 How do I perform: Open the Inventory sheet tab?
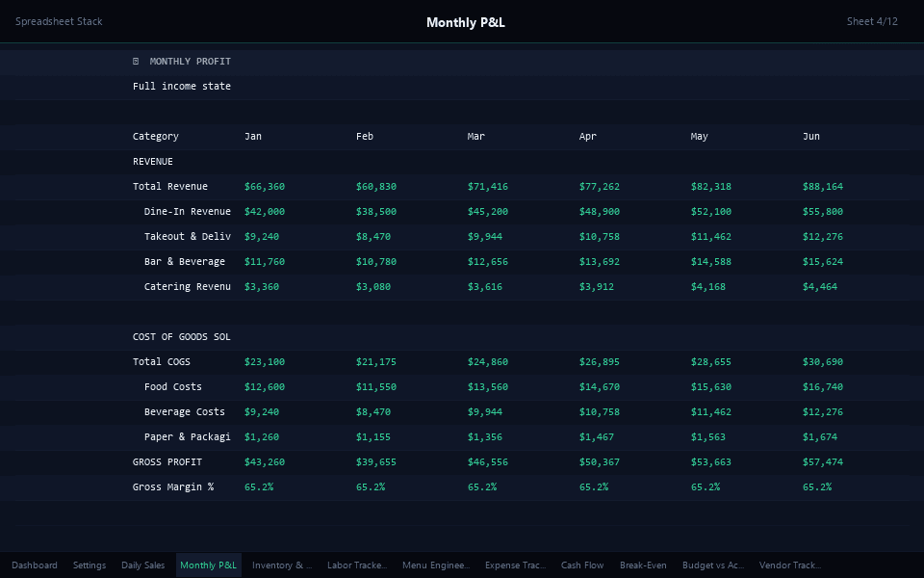click(282, 565)
